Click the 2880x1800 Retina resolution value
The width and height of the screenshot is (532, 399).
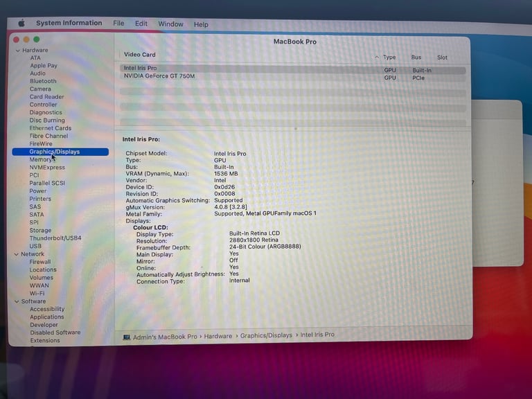(254, 240)
